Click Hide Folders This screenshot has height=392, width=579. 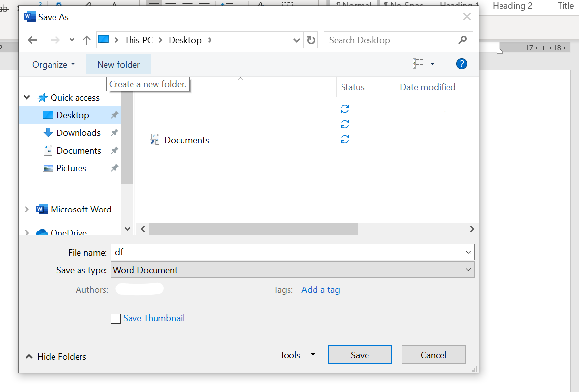[x=56, y=356]
